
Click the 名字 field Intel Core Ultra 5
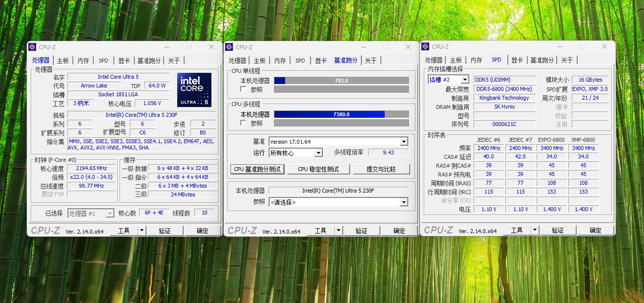click(x=118, y=77)
